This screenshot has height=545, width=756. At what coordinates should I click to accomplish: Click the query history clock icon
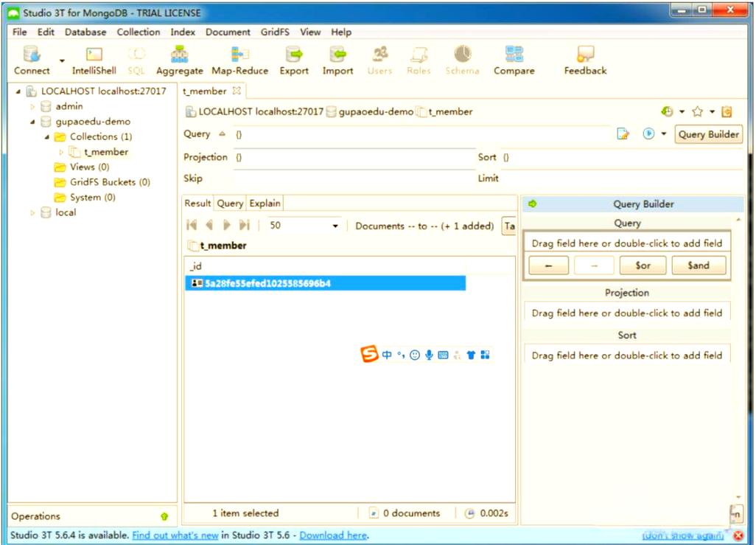click(668, 111)
